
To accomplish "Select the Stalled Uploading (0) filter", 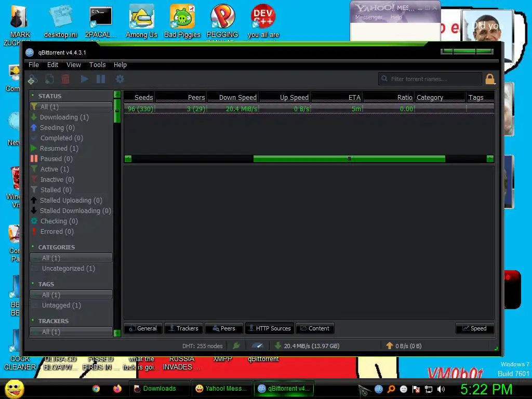I will click(x=71, y=200).
